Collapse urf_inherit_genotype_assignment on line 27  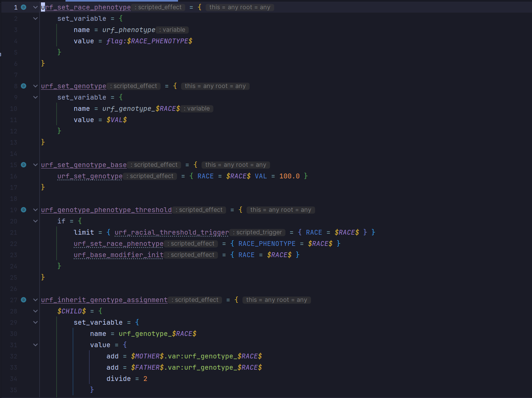(35, 300)
